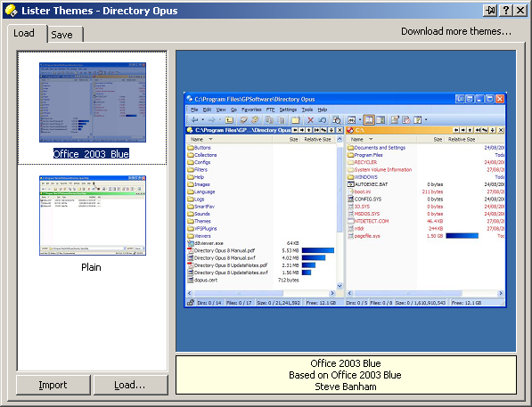Image resolution: width=532 pixels, height=407 pixels.
Task: Click Forward arrow icon in preview toolbar
Action: (x=211, y=119)
